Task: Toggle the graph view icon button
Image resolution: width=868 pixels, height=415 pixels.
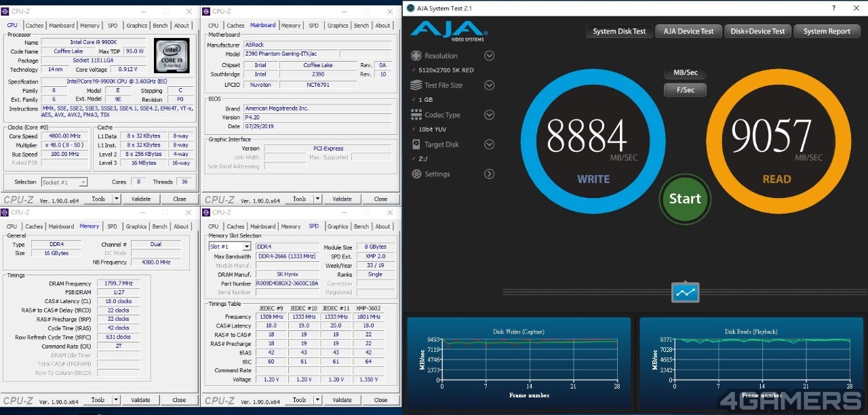Action: [x=685, y=292]
